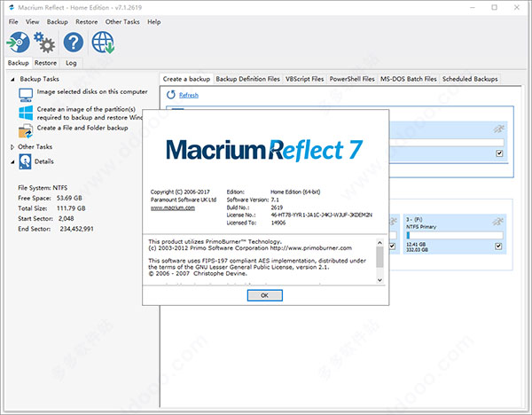Click the License No. key text
532x415 pixels.
321,215
